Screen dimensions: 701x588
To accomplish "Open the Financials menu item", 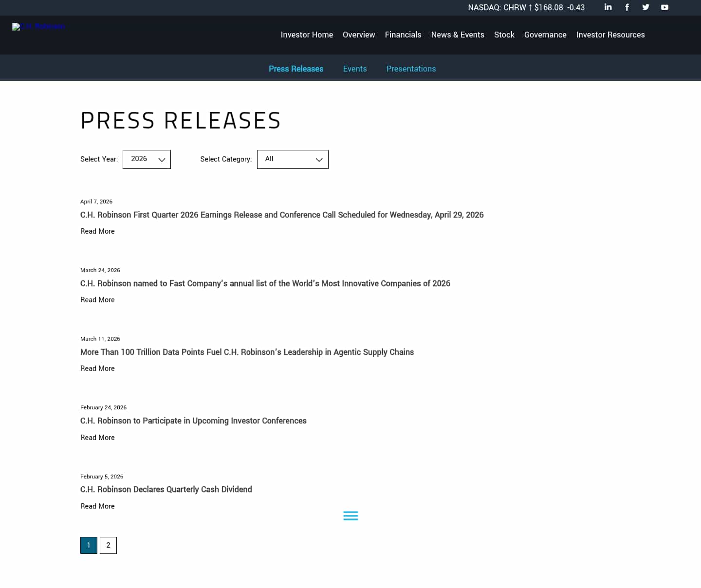I will pos(403,35).
